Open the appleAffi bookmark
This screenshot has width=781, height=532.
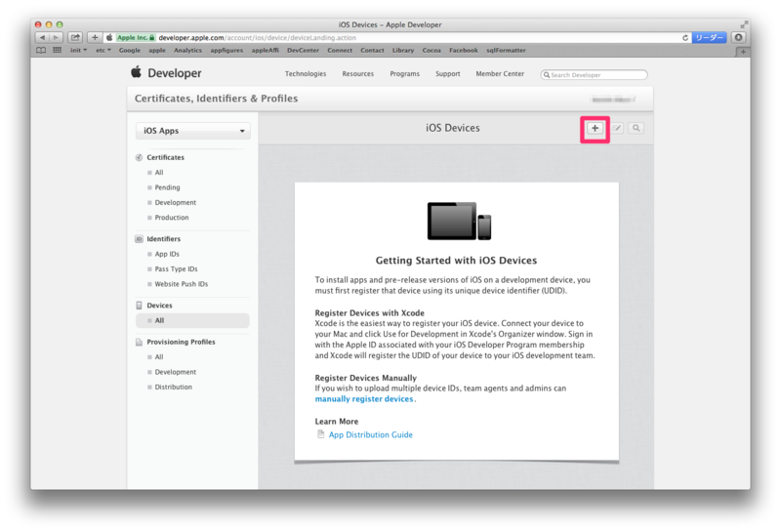[x=265, y=51]
